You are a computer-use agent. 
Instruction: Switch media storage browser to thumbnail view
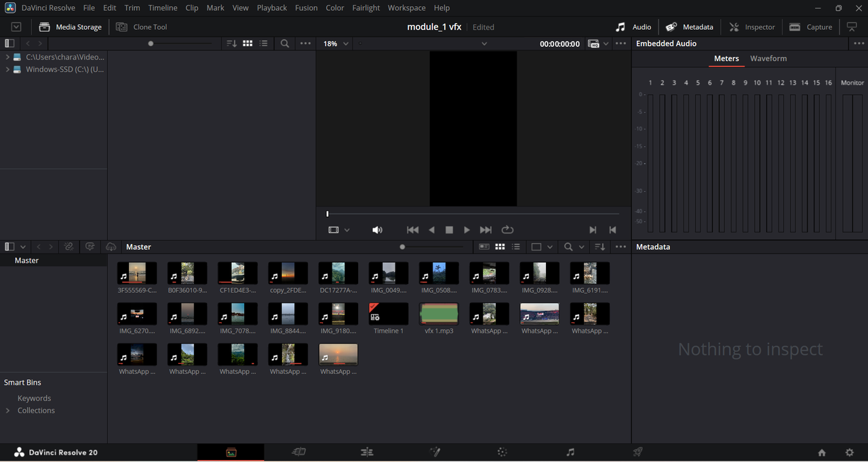click(248, 43)
